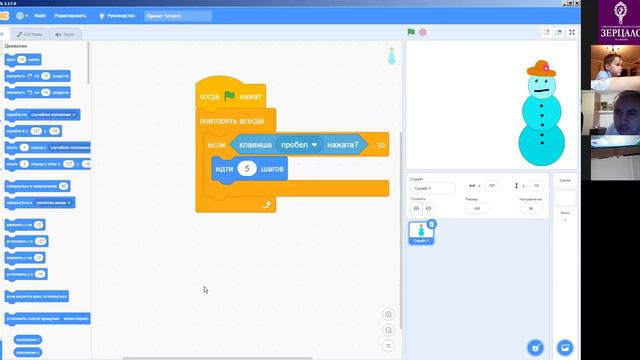Edit the project title field
Screen dimensions: 640x360
click(178, 16)
